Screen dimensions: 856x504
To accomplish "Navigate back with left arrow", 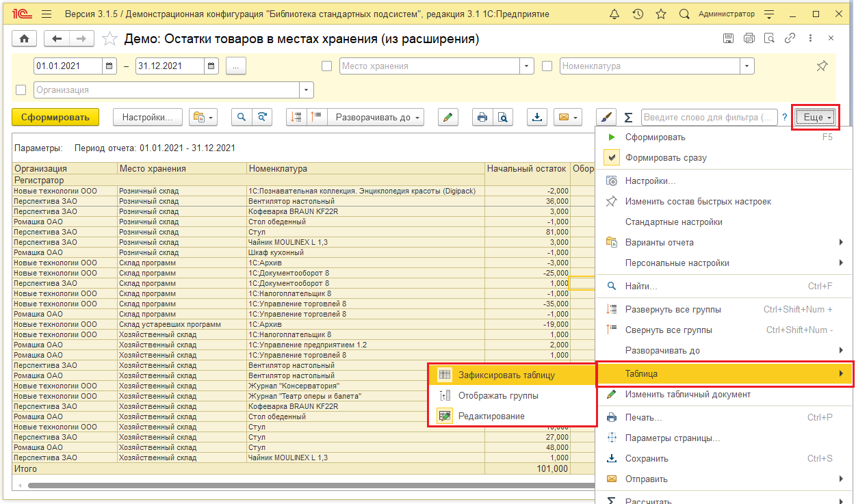I will coord(57,39).
